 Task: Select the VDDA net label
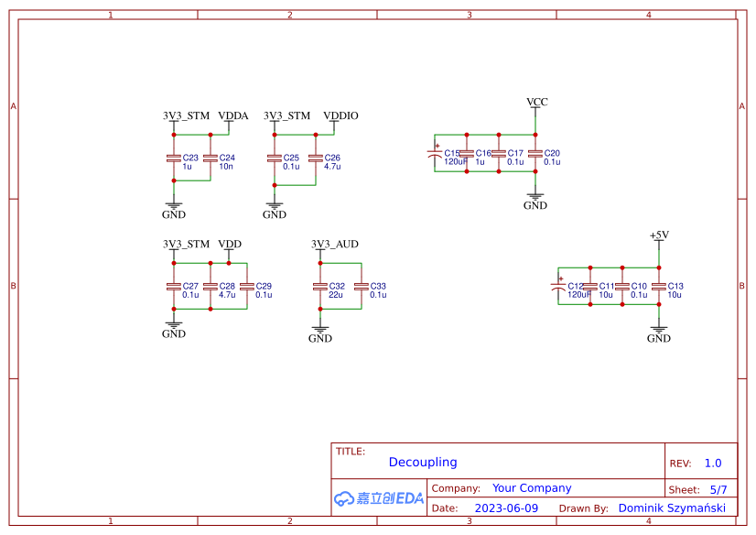pyautogui.click(x=232, y=115)
